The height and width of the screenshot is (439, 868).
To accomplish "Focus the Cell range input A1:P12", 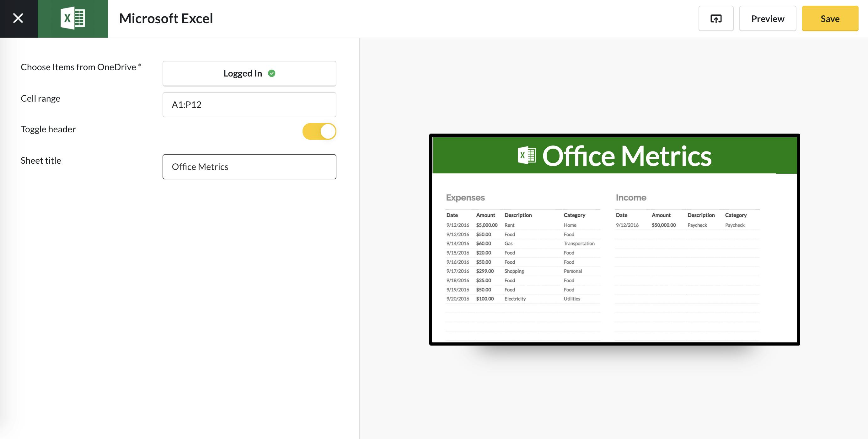I will pyautogui.click(x=249, y=105).
